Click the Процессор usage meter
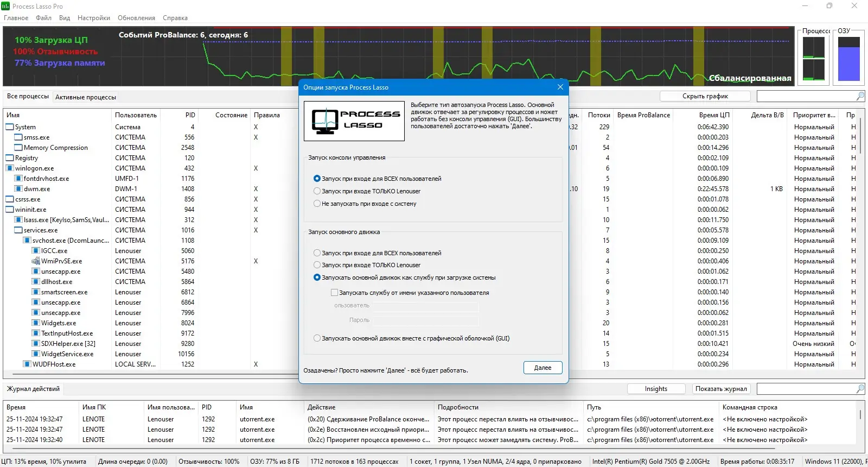Viewport: 868px width, 467px height. [x=814, y=59]
